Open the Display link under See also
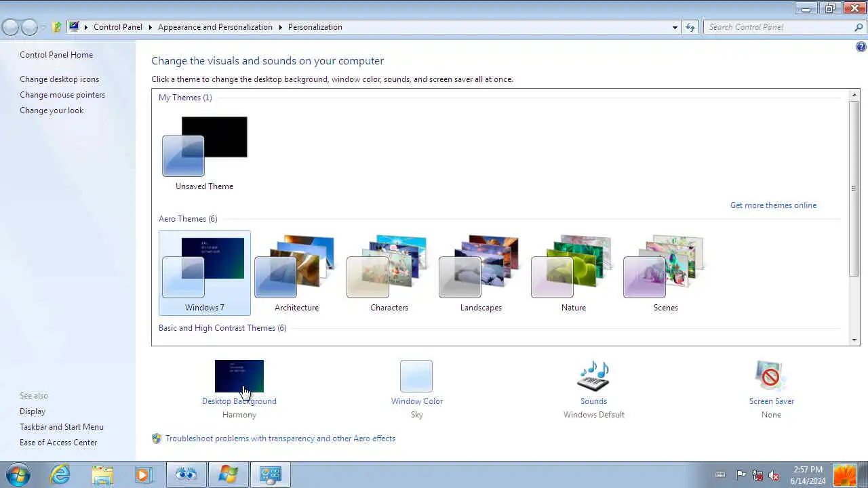This screenshot has height=488, width=868. 33,411
